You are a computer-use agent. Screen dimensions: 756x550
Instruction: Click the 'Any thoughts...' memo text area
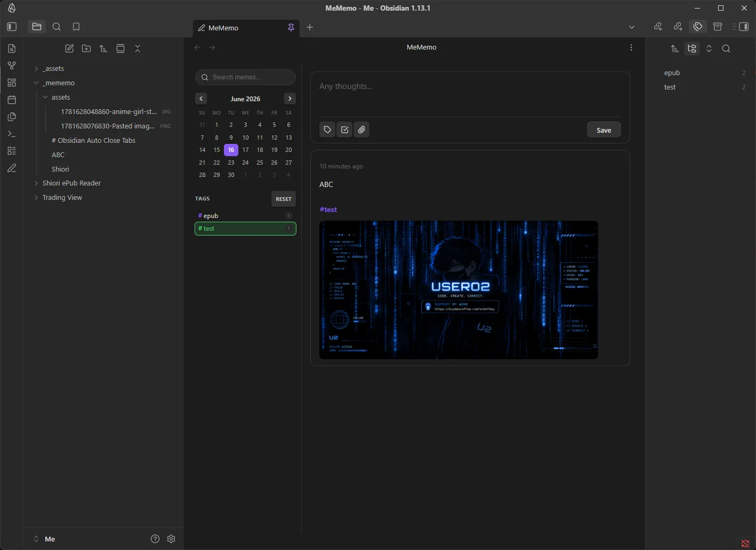coord(470,96)
